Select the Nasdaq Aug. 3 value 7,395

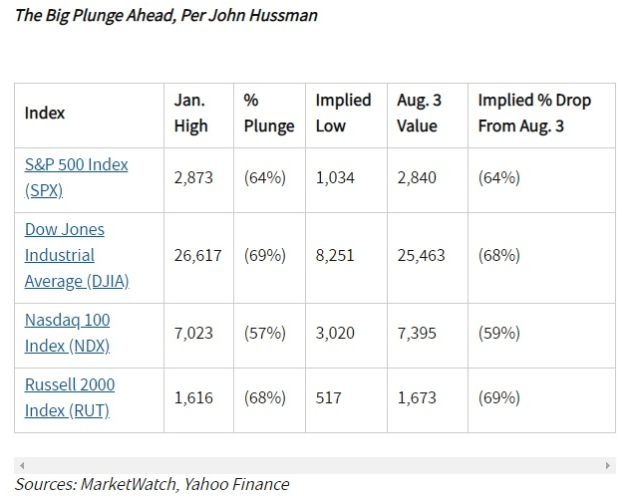click(x=417, y=333)
